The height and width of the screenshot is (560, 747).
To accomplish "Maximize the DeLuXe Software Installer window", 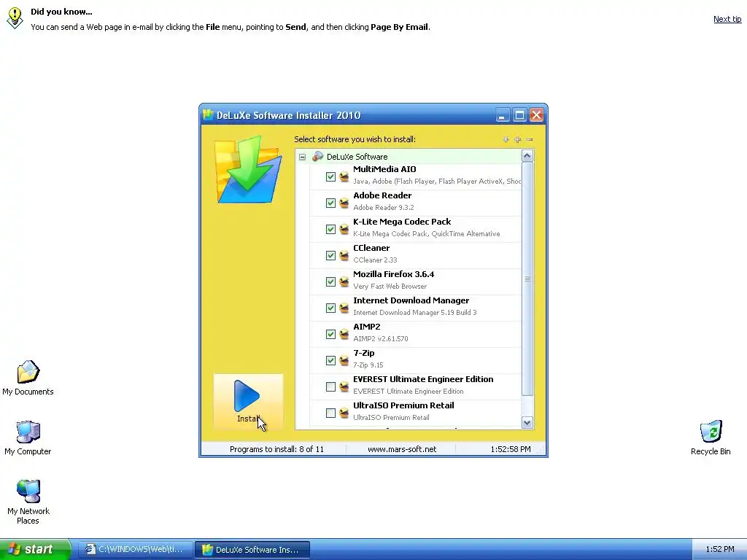I will pos(519,114).
